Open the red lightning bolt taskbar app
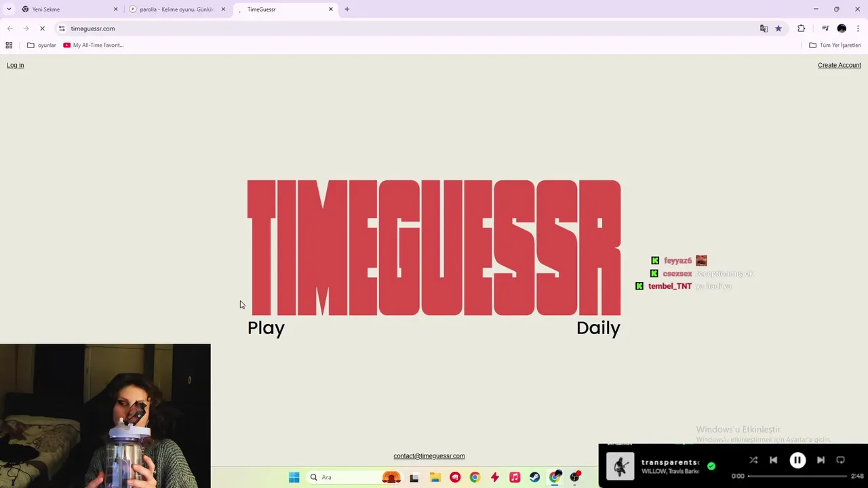Image resolution: width=868 pixels, height=488 pixels. pos(495,477)
